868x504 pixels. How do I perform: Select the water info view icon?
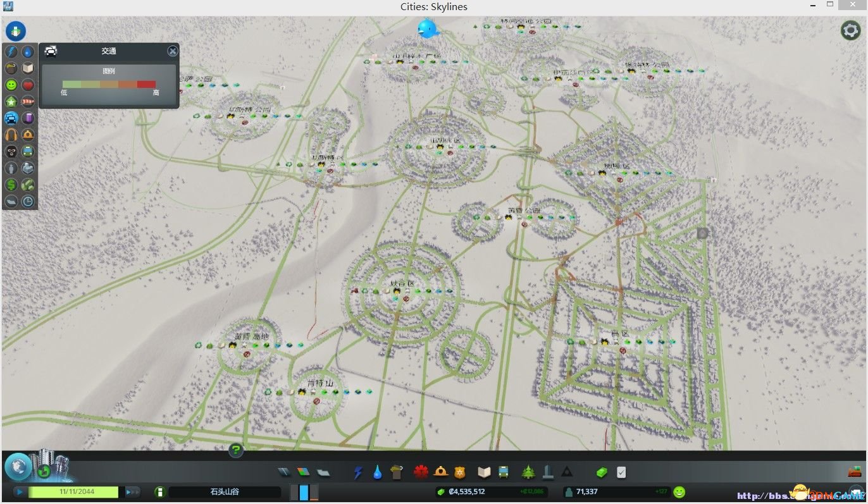tap(28, 51)
